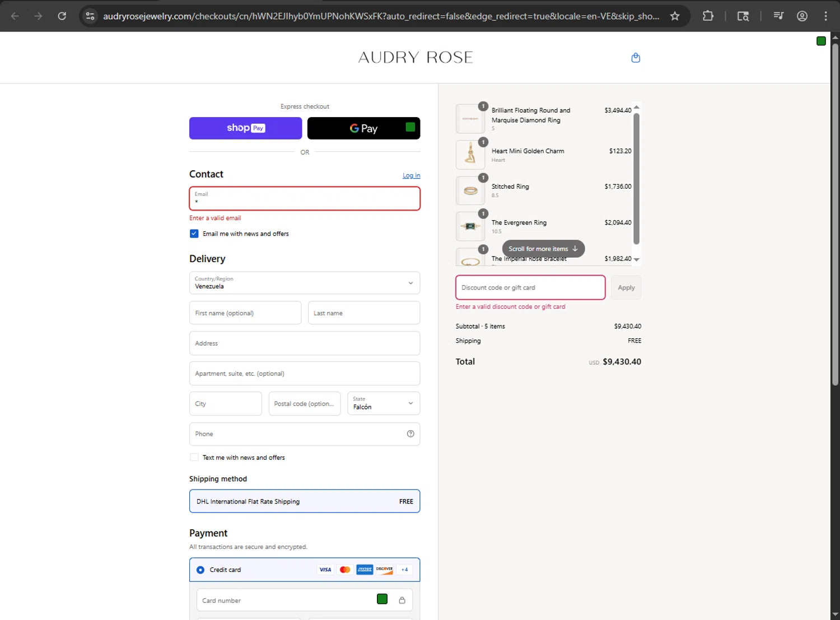Click the City field
This screenshot has width=840, height=620.
click(x=226, y=403)
